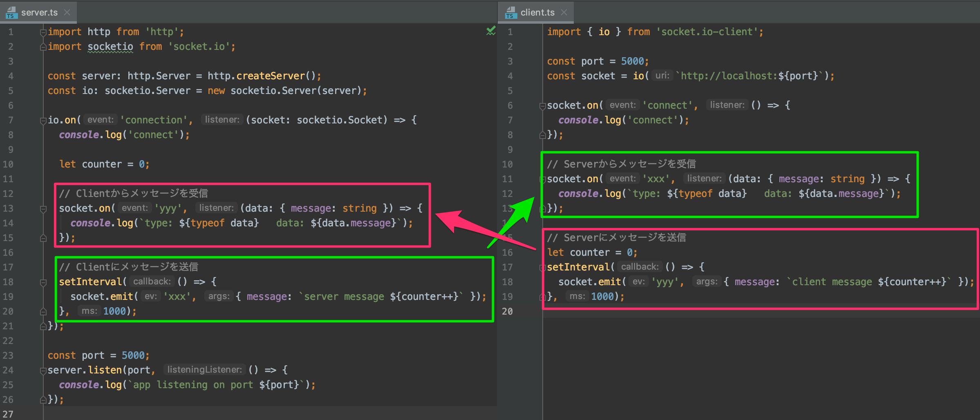Image resolution: width=980 pixels, height=420 pixels.
Task: Click the 5000 value on server.ts line 23
Action: [133, 355]
